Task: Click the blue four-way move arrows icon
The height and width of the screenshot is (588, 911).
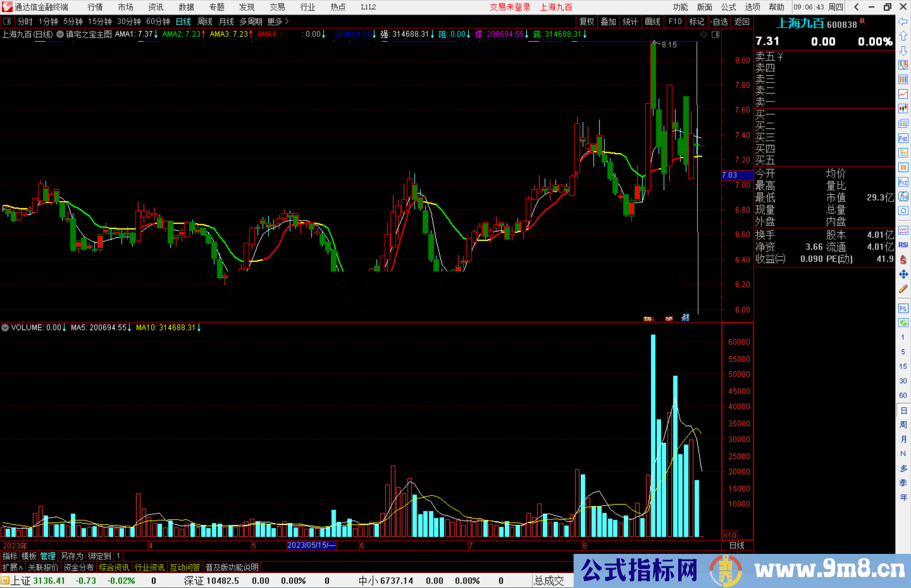Action: point(903,274)
